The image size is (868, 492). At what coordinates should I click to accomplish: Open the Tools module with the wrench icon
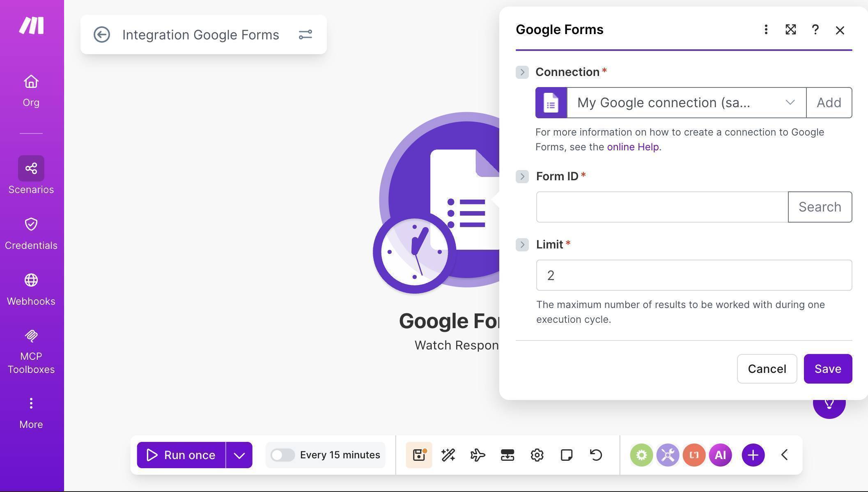[667, 455]
